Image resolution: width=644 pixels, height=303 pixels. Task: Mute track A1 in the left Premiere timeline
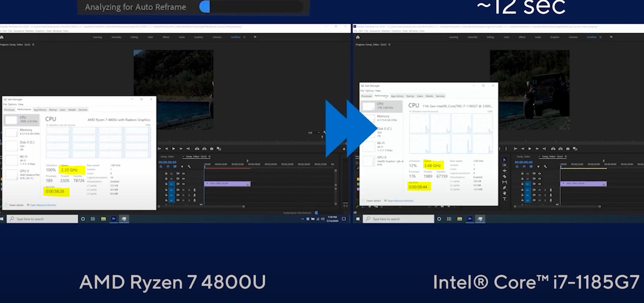[x=183, y=190]
